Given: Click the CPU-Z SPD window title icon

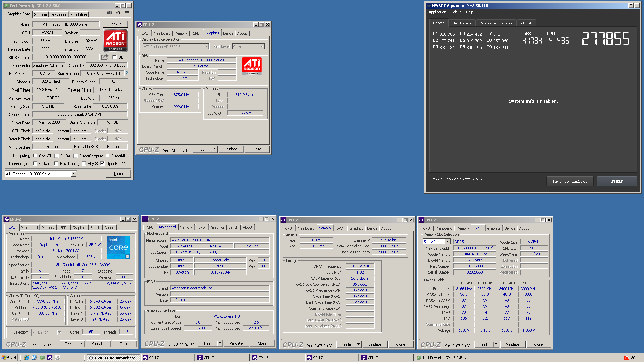Looking at the screenshot, I should [421, 220].
